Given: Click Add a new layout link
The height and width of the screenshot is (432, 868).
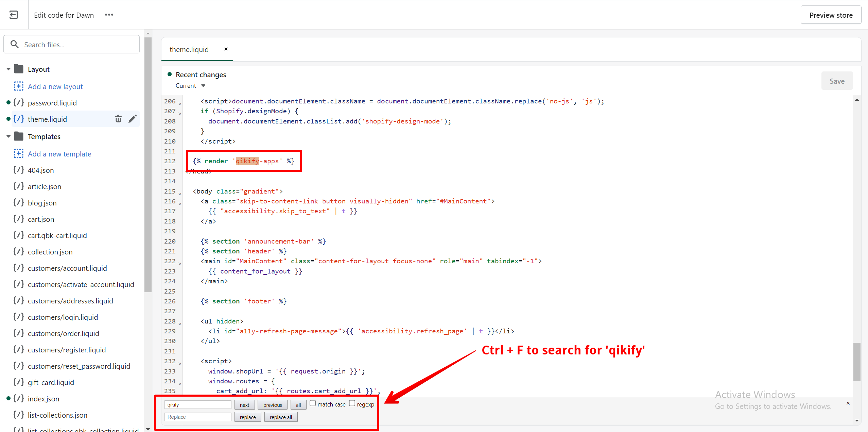Looking at the screenshot, I should [55, 86].
